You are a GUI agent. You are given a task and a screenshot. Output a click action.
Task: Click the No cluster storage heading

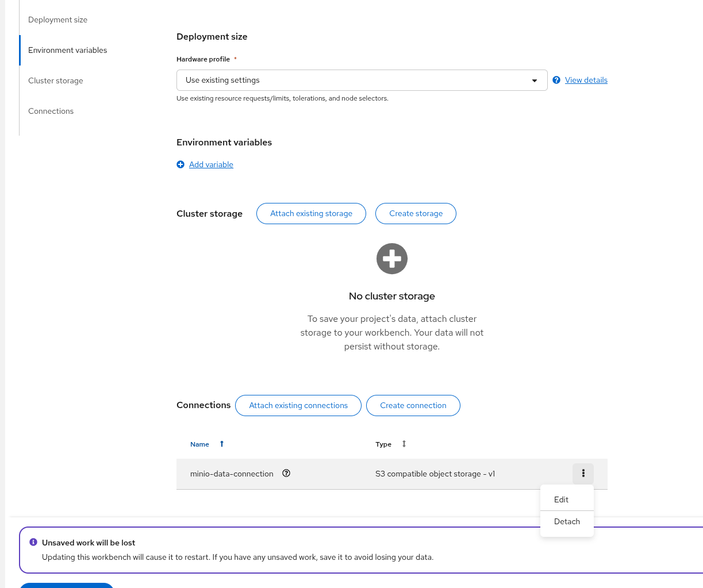[392, 296]
